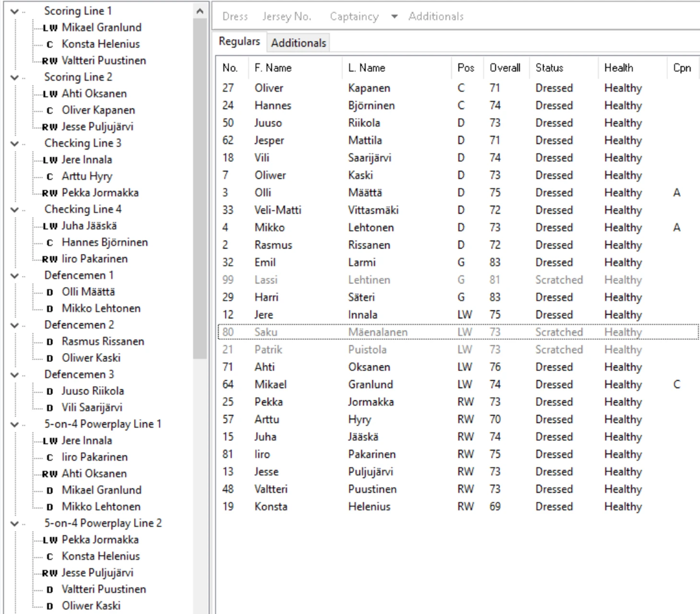Click the C icon beside Oliver Kapanen in Scoring Line 2
This screenshot has height=614, width=700.
point(50,111)
